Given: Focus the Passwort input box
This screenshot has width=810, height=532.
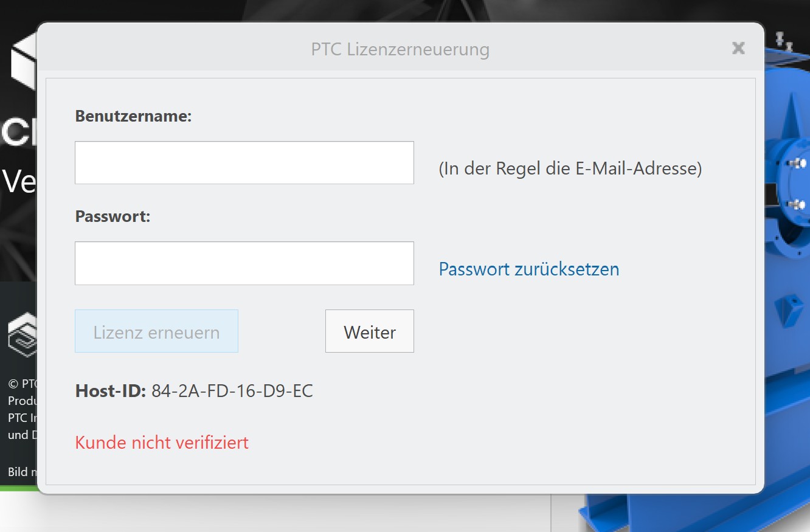Looking at the screenshot, I should [x=244, y=263].
